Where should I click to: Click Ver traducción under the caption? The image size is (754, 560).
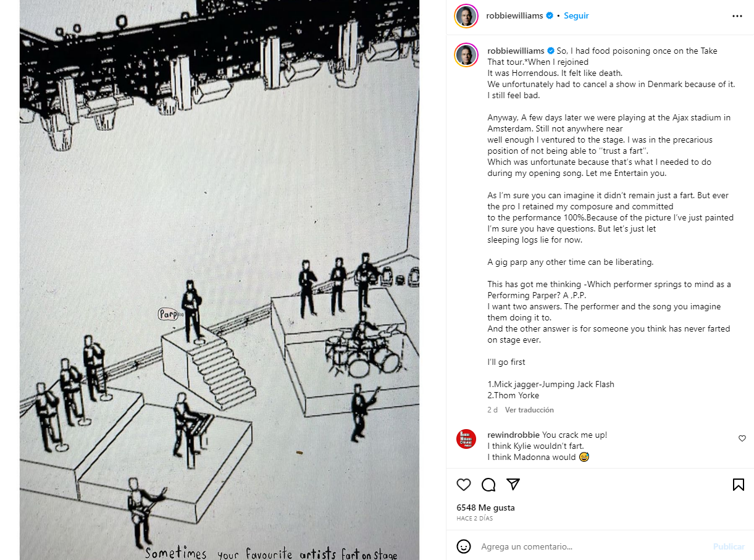(529, 410)
